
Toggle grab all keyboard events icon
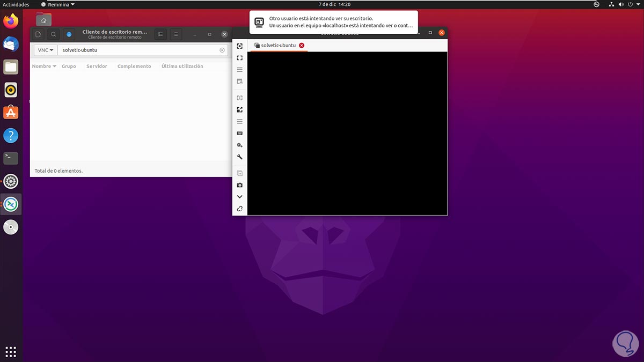tap(240, 133)
